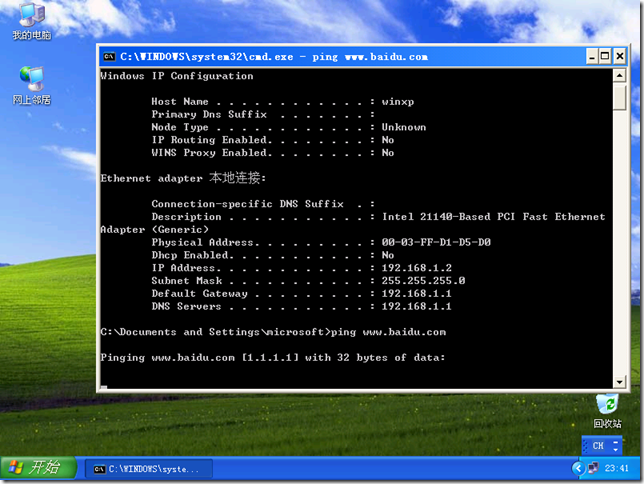Screen dimensions: 644x484
Task: Click the 开始 Start button
Action: 38,468
